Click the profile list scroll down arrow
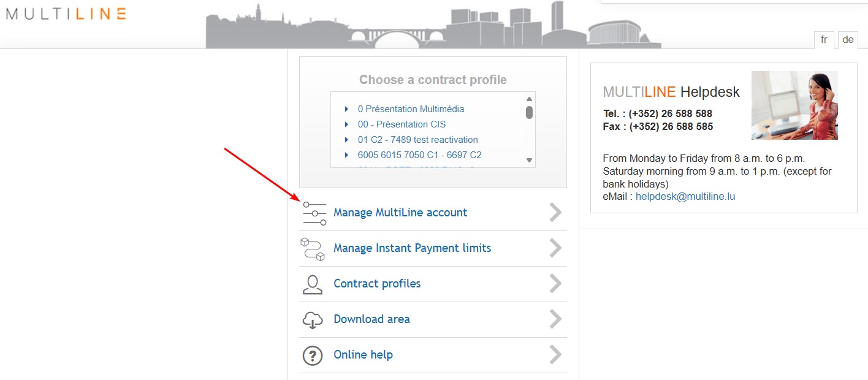 [529, 161]
